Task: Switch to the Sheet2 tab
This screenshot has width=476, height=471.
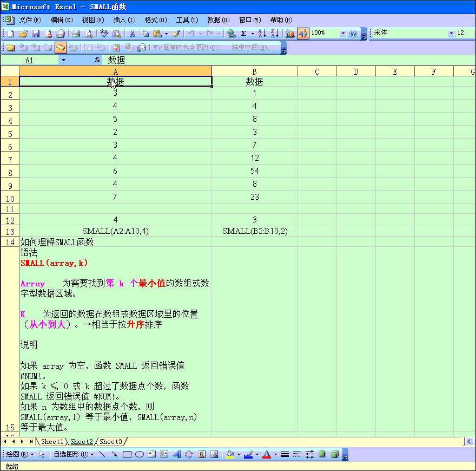Action: pos(82,442)
